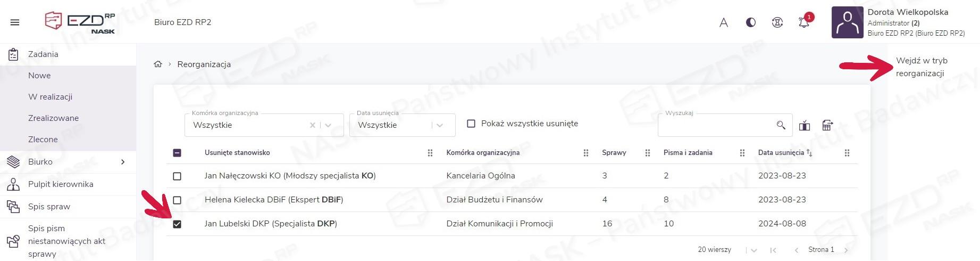Screen dimensions: 980x261
Task: Click 'Wejdź w tryb reorganizacji'
Action: (922, 67)
